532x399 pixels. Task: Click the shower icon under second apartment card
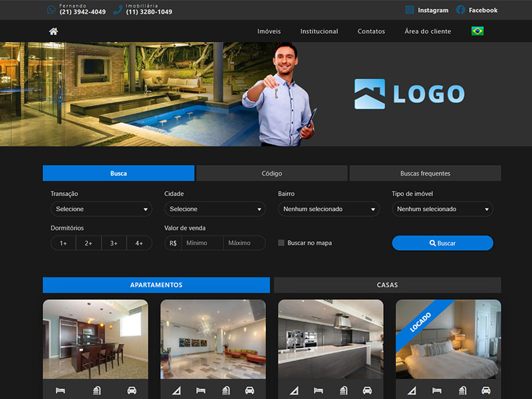coord(225,390)
